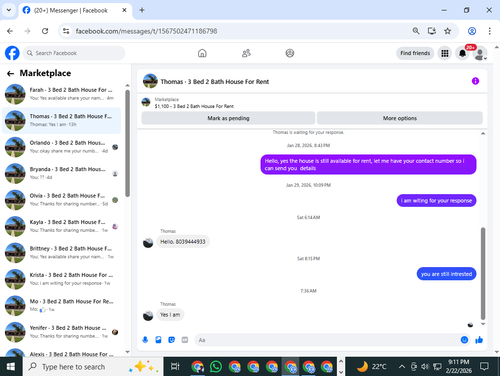Click the Home icon in top navigation

[202, 53]
